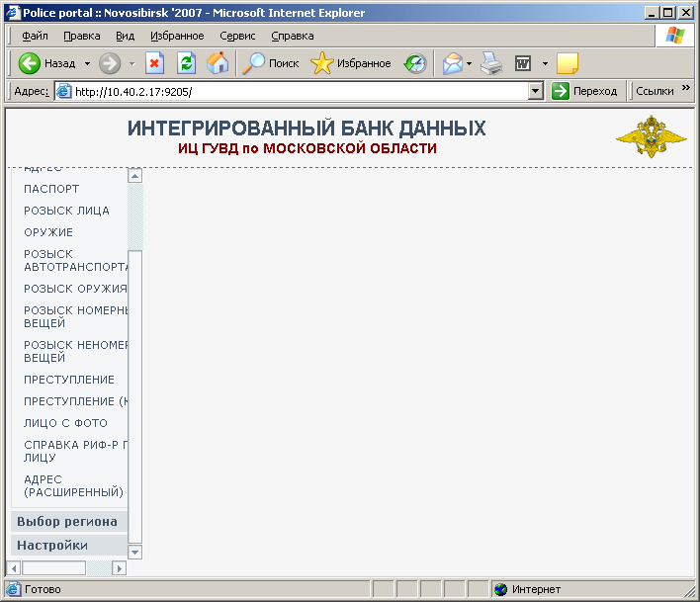Click the sidebar vertical scrollbar thumb

coord(134,397)
